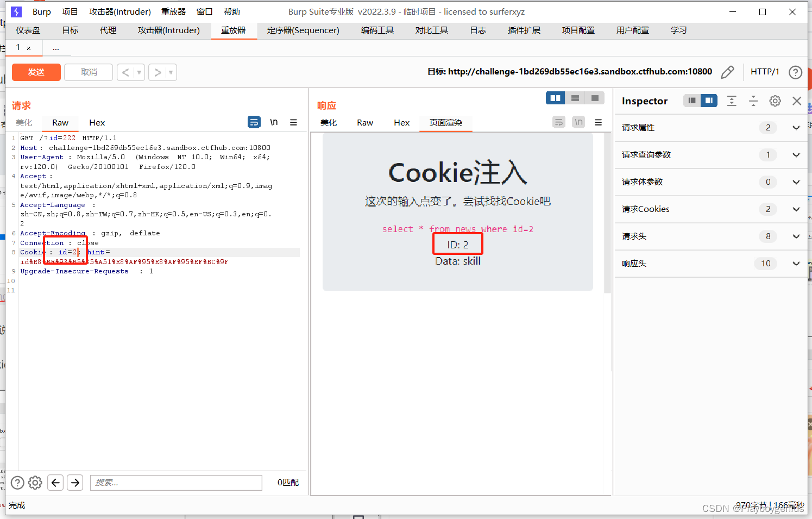This screenshot has width=812, height=519.
Task: Switch to 仪表盘 tab
Action: pos(28,30)
